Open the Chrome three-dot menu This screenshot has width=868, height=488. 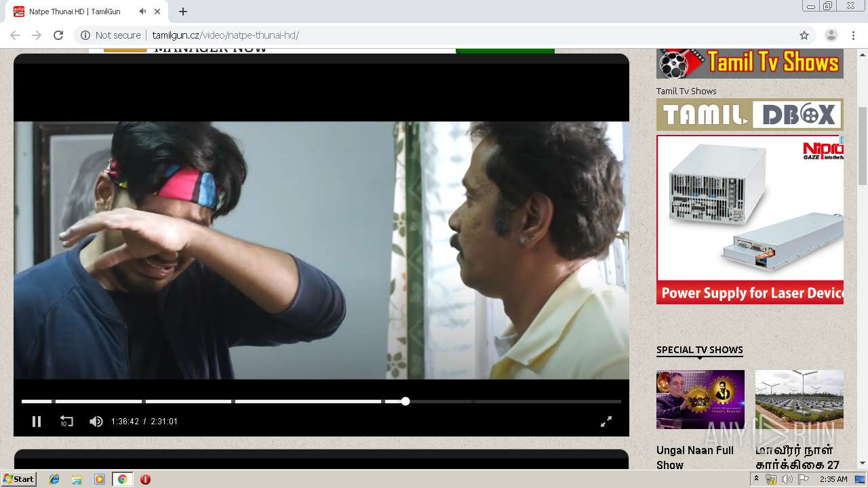tap(853, 35)
